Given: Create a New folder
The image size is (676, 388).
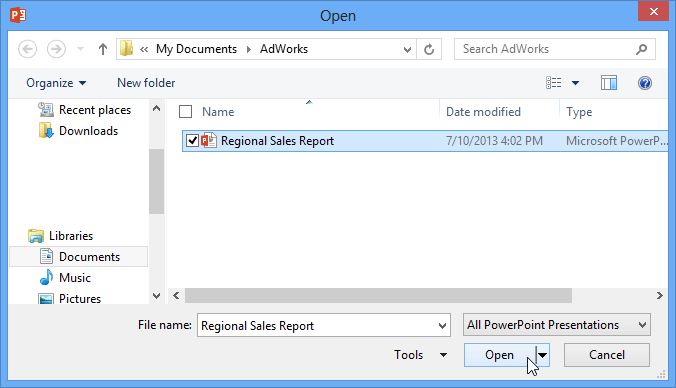Looking at the screenshot, I should [x=146, y=83].
